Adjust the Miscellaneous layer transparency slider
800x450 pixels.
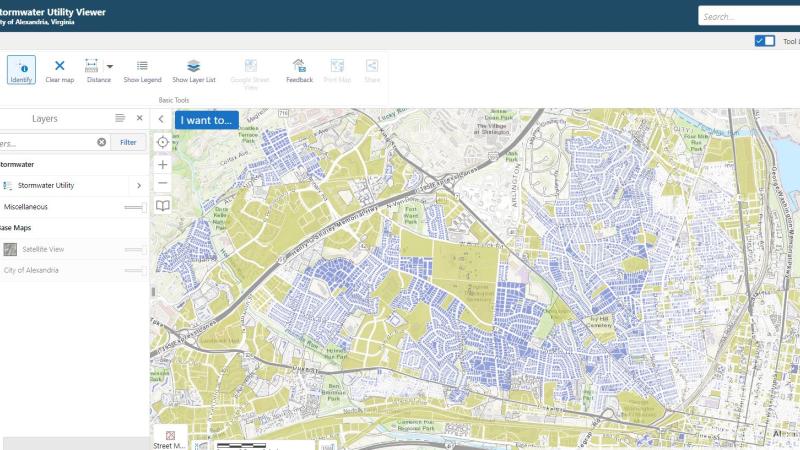[135, 207]
